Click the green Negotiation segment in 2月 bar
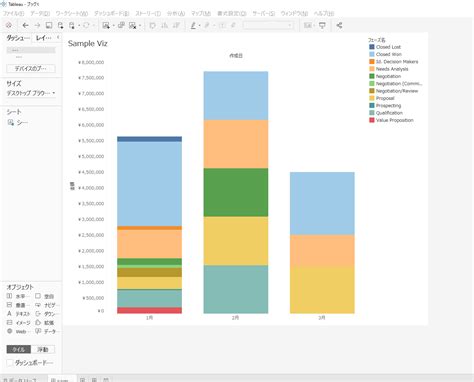 [236, 192]
